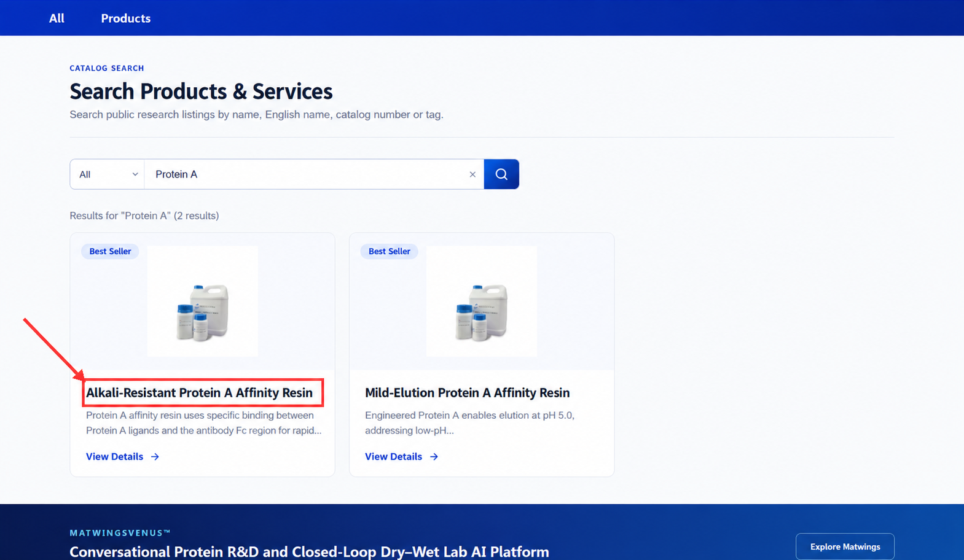Screen dimensions: 964x560
Task: Open Mild-Elution Protein A Affinity Resin title
Action: point(467,393)
